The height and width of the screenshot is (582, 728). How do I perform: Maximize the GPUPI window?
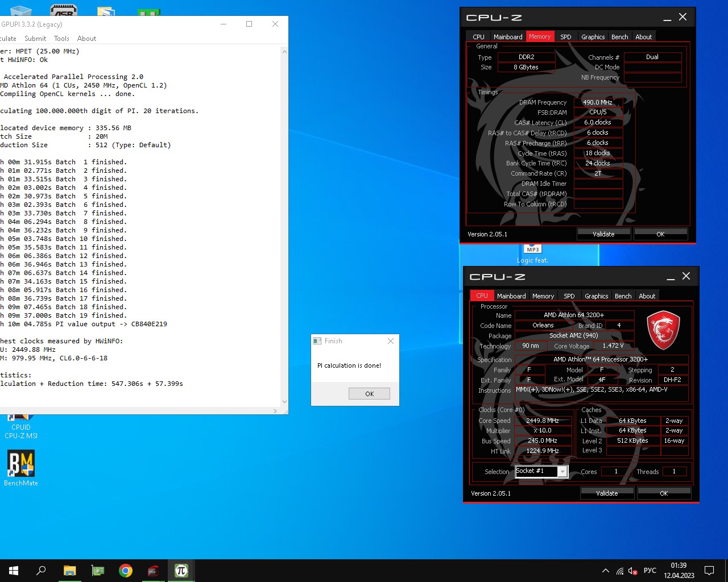tap(249, 24)
